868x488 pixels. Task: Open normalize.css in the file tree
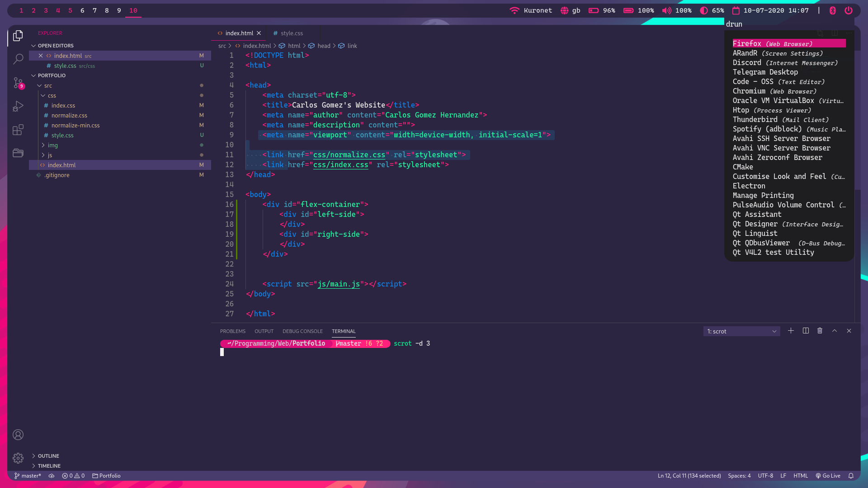tap(120, 115)
